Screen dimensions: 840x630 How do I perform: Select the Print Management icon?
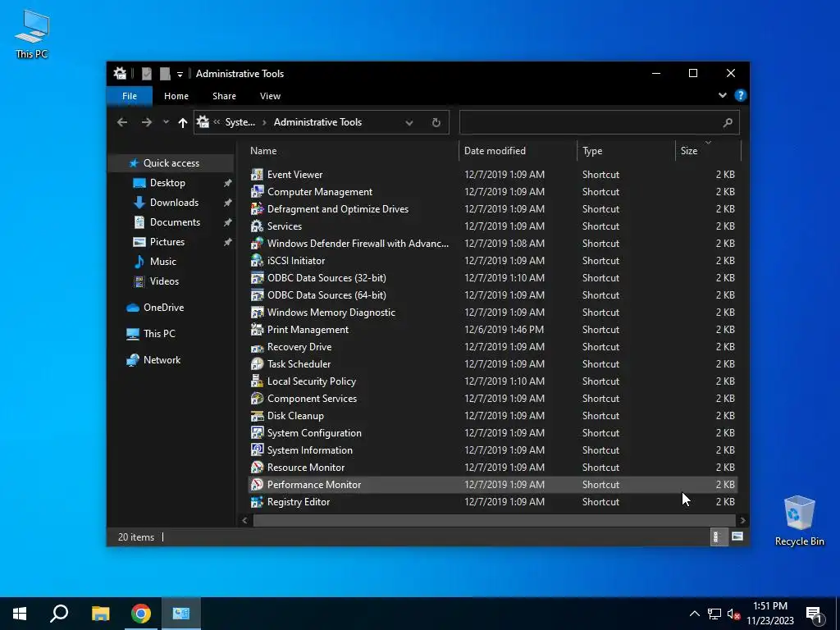click(257, 330)
